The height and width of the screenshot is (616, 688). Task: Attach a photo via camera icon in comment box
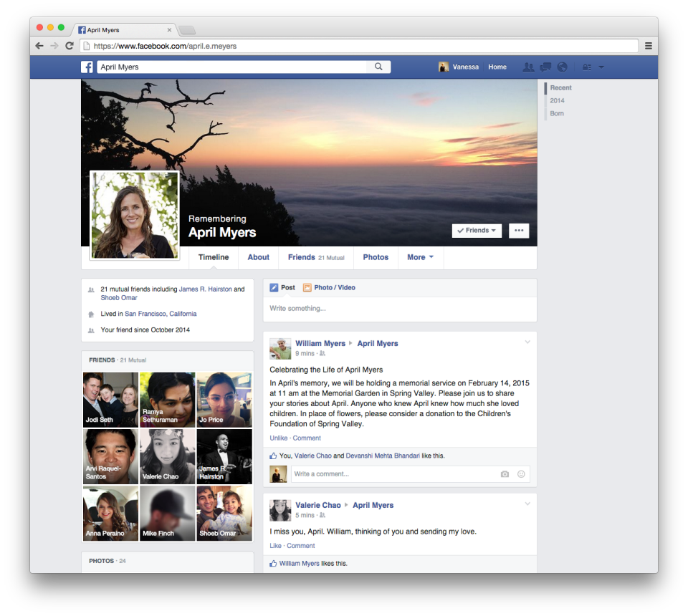click(x=504, y=474)
